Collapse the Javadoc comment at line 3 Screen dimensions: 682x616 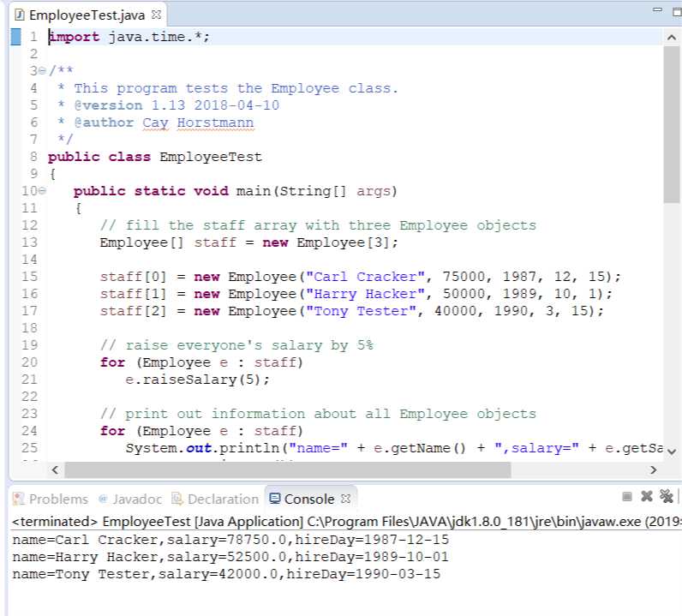42,70
